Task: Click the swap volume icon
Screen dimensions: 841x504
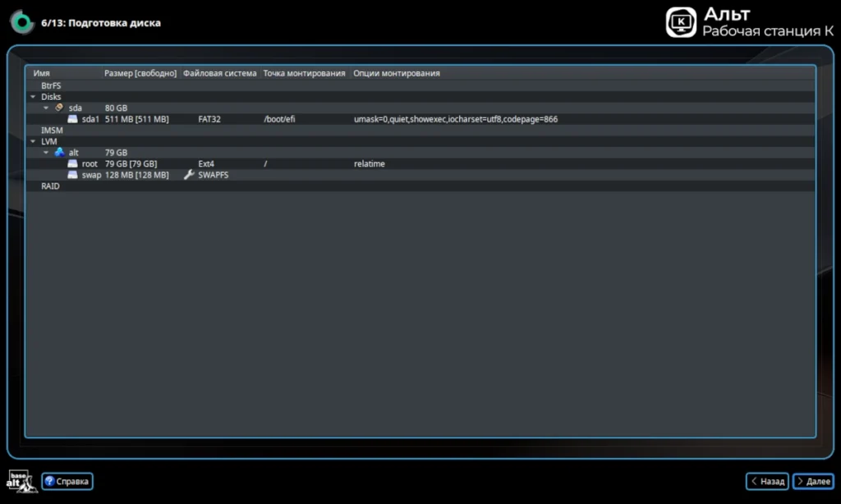Action: point(72,175)
